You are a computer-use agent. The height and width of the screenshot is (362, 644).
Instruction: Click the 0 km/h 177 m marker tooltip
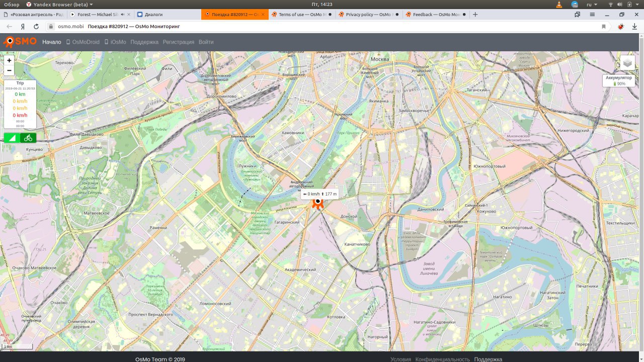tap(319, 194)
